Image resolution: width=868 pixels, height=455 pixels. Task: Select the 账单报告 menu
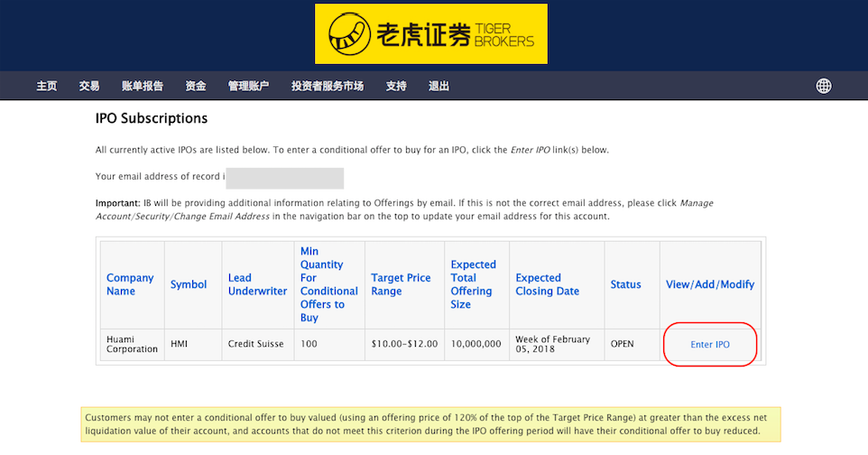pyautogui.click(x=143, y=86)
